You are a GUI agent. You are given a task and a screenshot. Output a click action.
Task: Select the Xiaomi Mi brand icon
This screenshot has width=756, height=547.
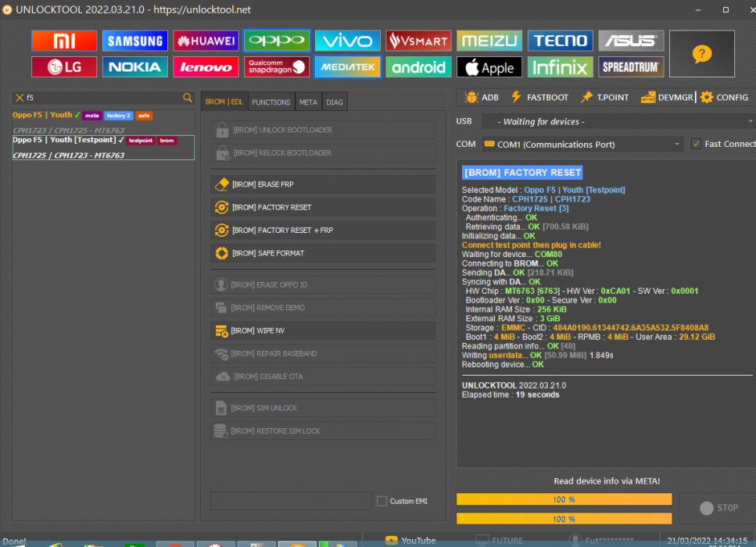click(64, 41)
